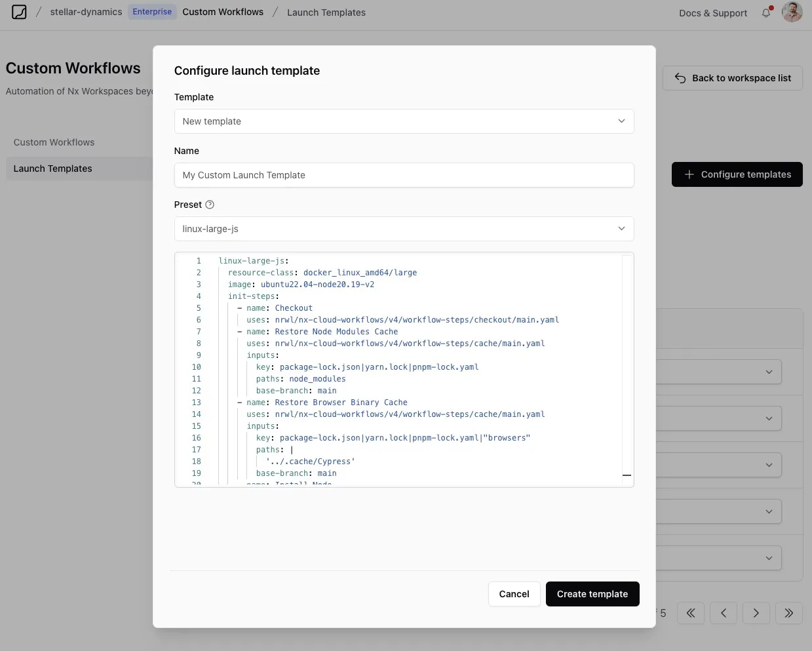Click the YAML editor scrollbar handle
The image size is (812, 651).
627,475
